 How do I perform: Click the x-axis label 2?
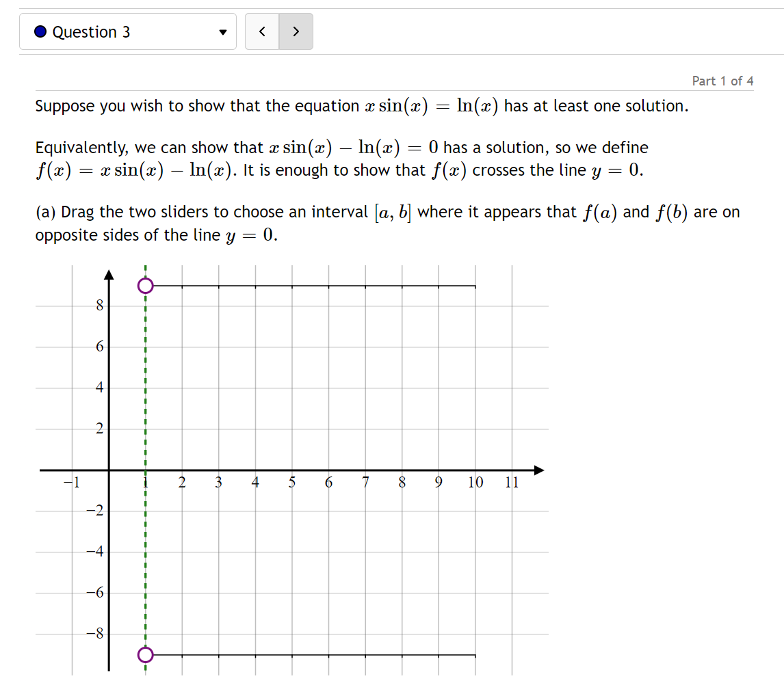pos(182,482)
